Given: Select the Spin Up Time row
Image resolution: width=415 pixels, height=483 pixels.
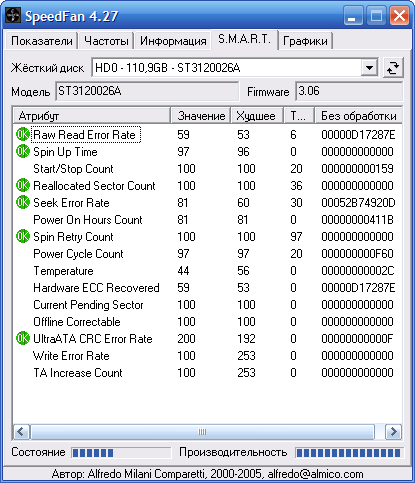Looking at the screenshot, I should [x=207, y=152].
